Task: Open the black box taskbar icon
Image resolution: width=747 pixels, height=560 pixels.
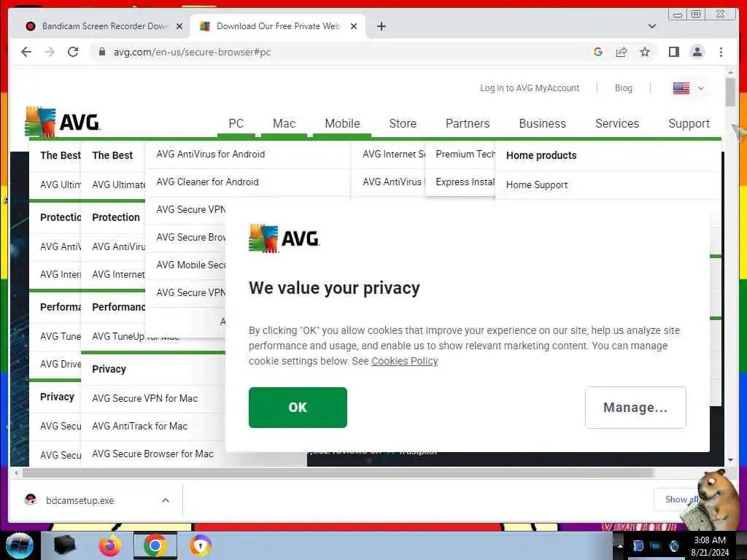Action: pyautogui.click(x=65, y=545)
